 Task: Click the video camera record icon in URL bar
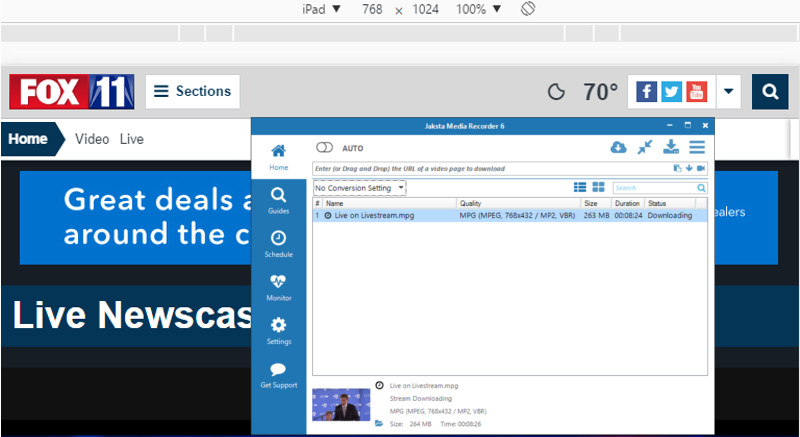[701, 168]
